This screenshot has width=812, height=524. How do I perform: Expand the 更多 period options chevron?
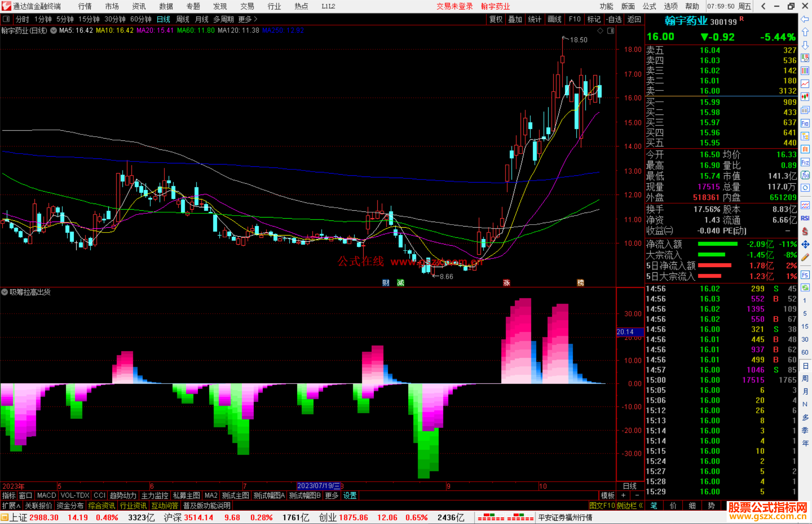click(256, 19)
